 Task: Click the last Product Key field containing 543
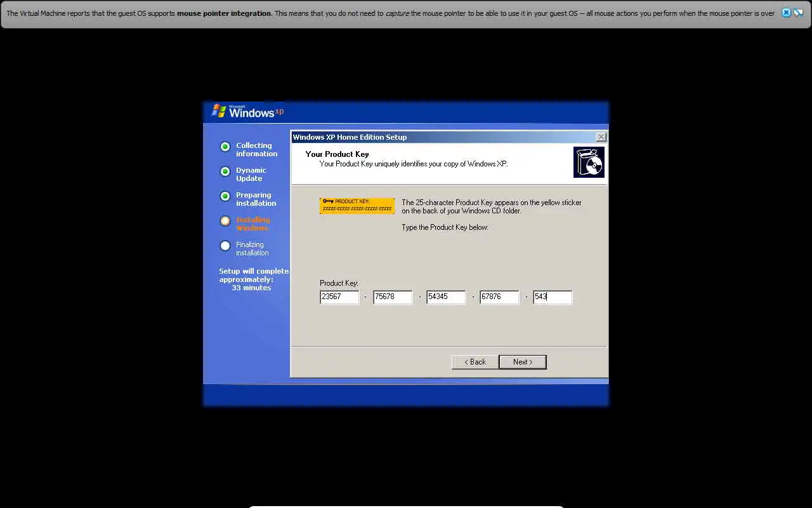tap(553, 297)
